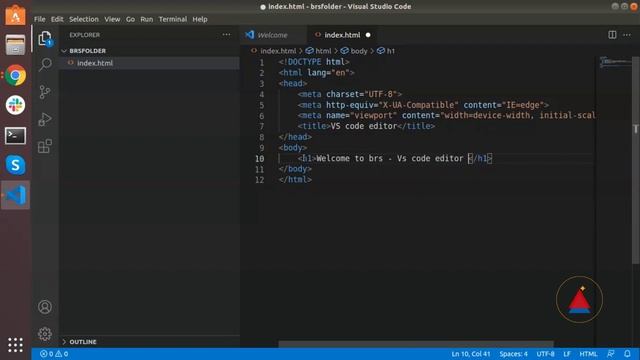
Task: Open the editor More Actions ellipsis
Action: click(627, 35)
